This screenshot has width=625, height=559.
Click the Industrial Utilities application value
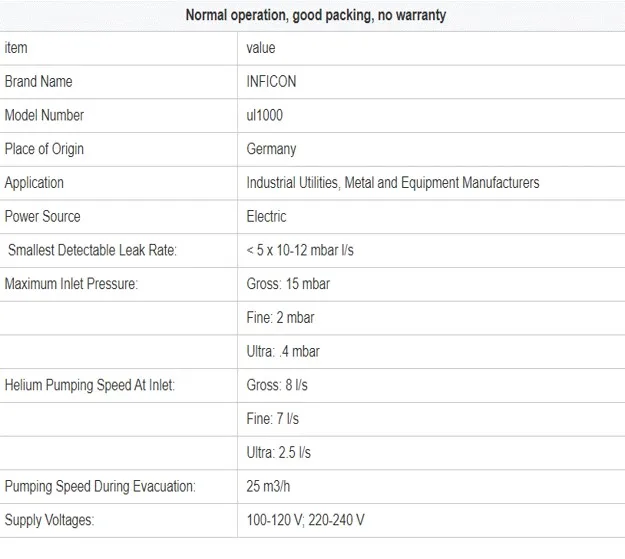pyautogui.click(x=393, y=183)
